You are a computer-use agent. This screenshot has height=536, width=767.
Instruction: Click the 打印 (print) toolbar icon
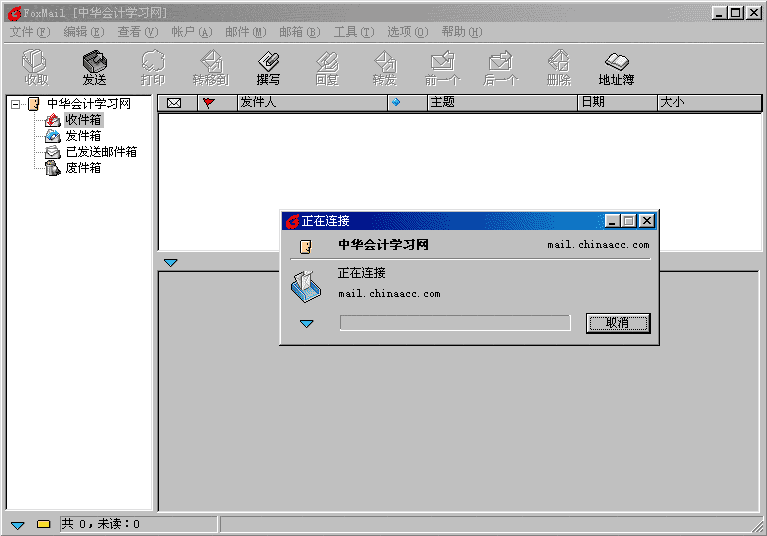pyautogui.click(x=153, y=67)
